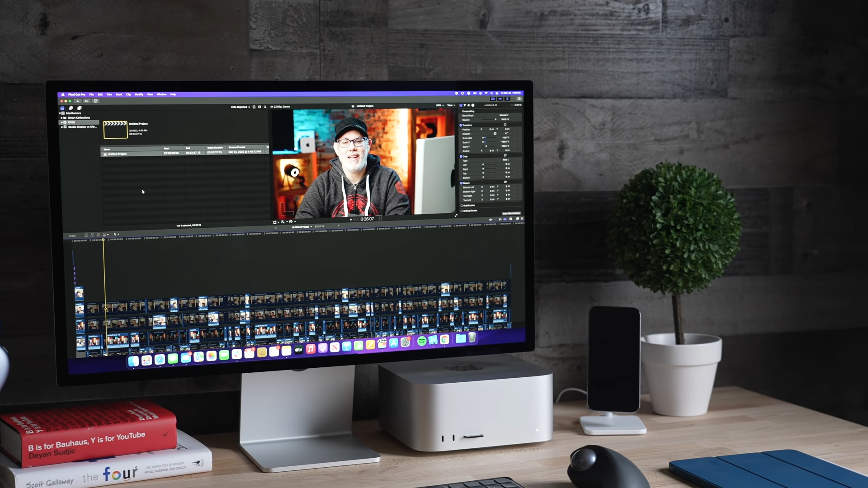The image size is (868, 488).
Task: Click the search magnifier in the browser toolbar
Action: tap(265, 107)
